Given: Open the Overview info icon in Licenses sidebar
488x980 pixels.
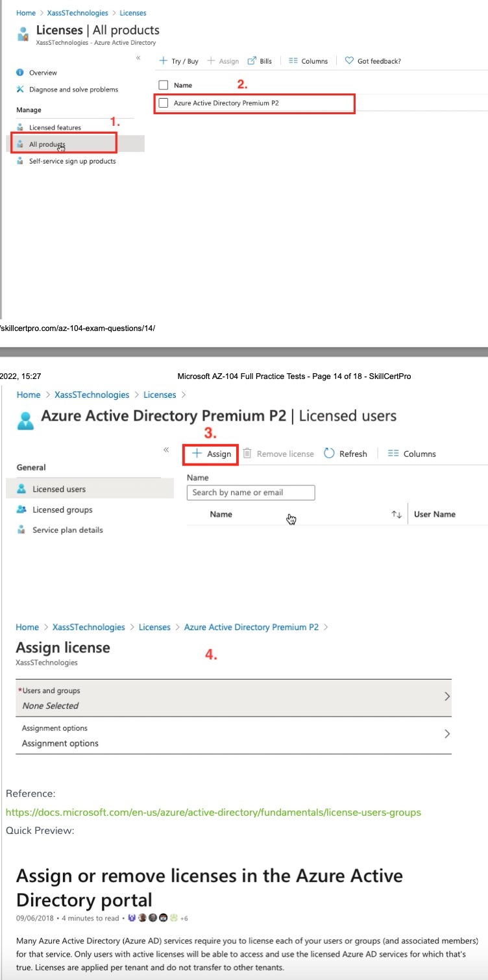Looking at the screenshot, I should tap(20, 73).
